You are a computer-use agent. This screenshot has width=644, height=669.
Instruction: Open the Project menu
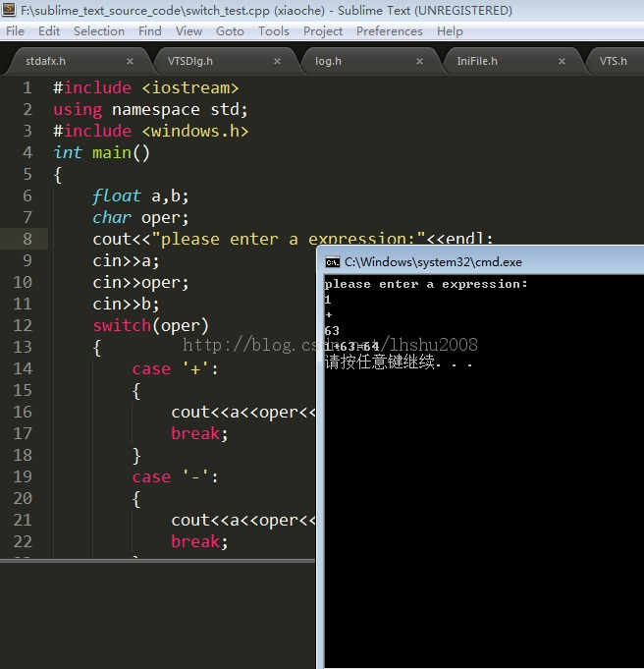(x=323, y=31)
